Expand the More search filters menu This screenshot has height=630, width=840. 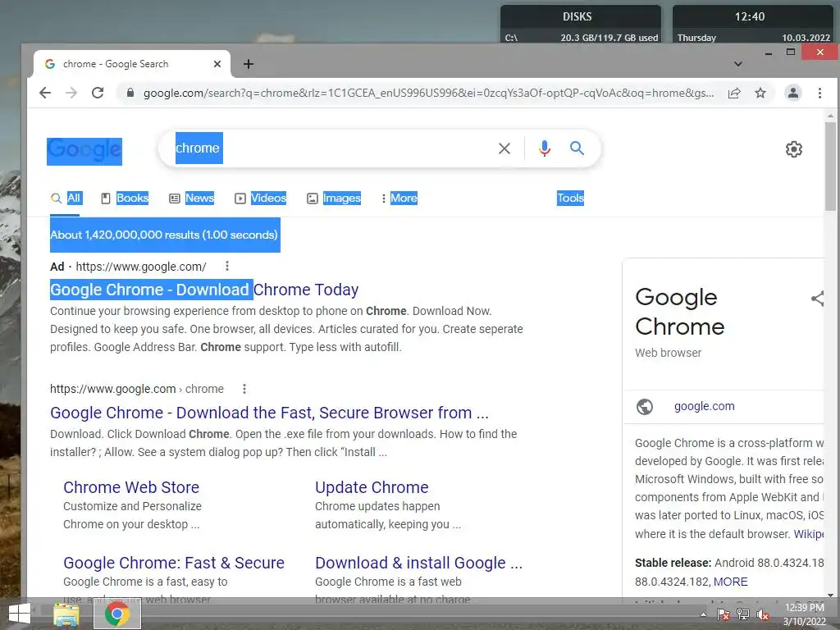click(399, 199)
